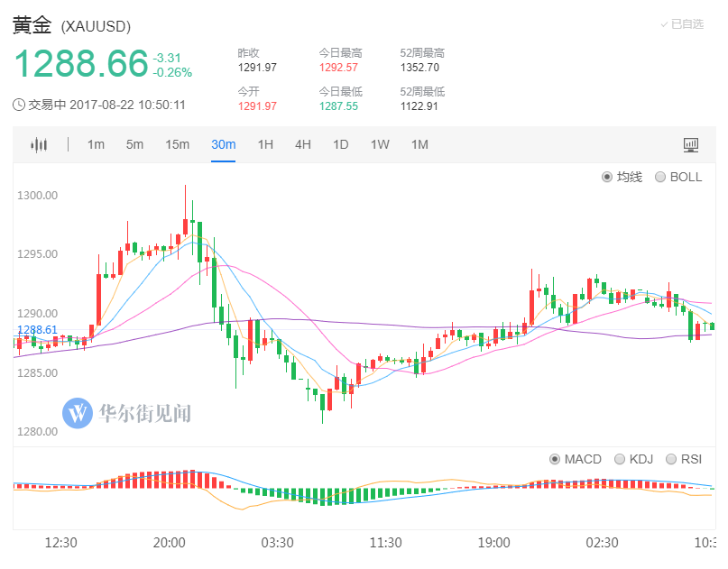Viewport: 728px width, 569px height.
Task: Switch to the 1m timeframe tab
Action: (x=96, y=145)
